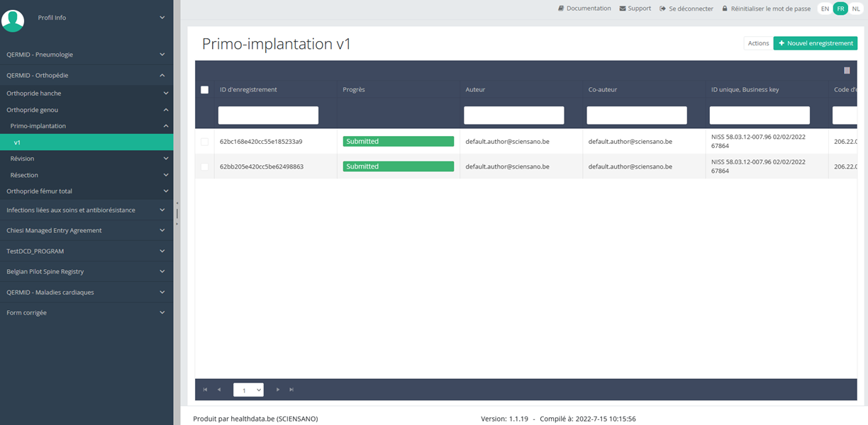The height and width of the screenshot is (425, 868).
Task: Click the user profile avatar icon
Action: (13, 21)
